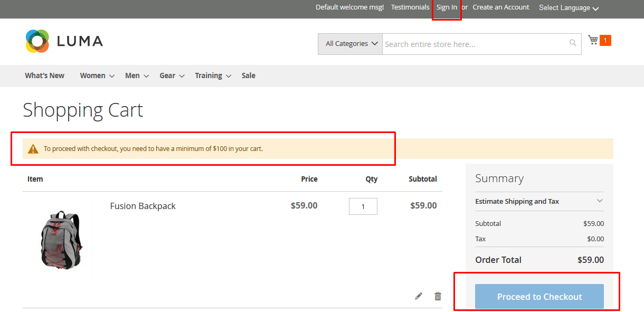Open the Select Language dropdown
The image size is (644, 312).
pos(568,7)
